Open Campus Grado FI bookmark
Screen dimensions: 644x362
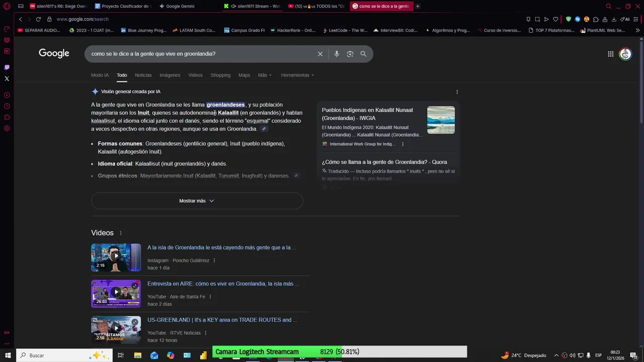tap(245, 30)
